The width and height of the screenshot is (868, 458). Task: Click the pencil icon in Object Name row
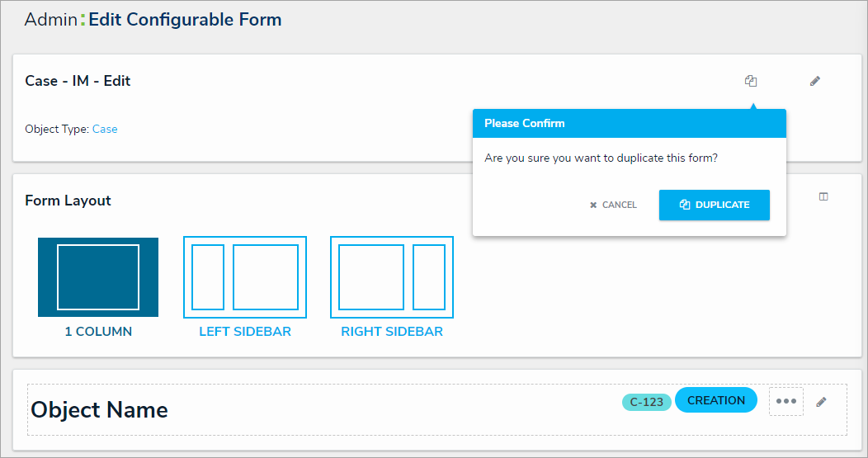pyautogui.click(x=821, y=402)
